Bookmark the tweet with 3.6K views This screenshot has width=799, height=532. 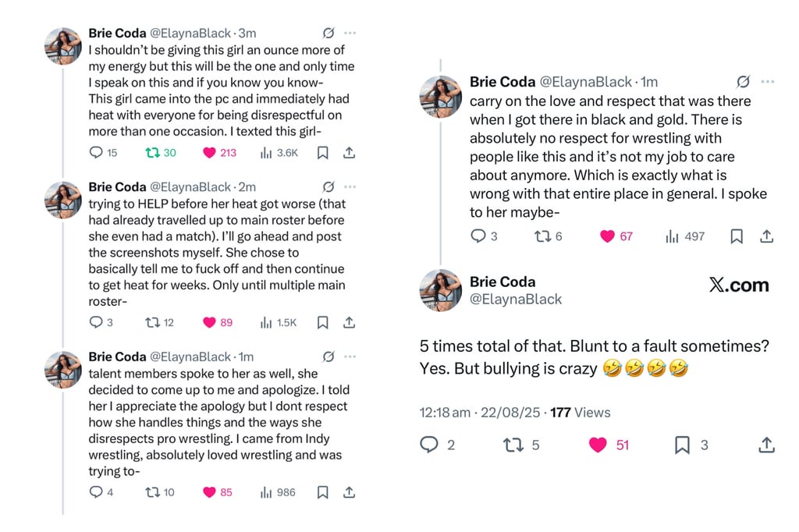(x=322, y=152)
